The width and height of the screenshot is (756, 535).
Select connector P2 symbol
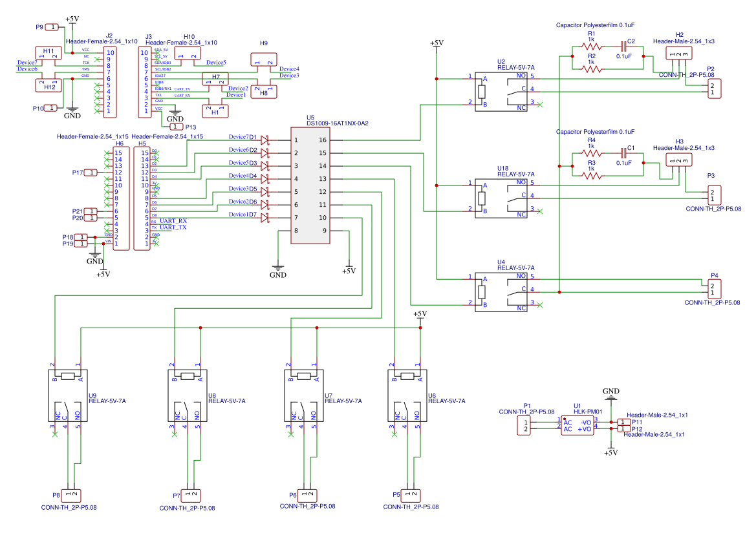coord(715,89)
